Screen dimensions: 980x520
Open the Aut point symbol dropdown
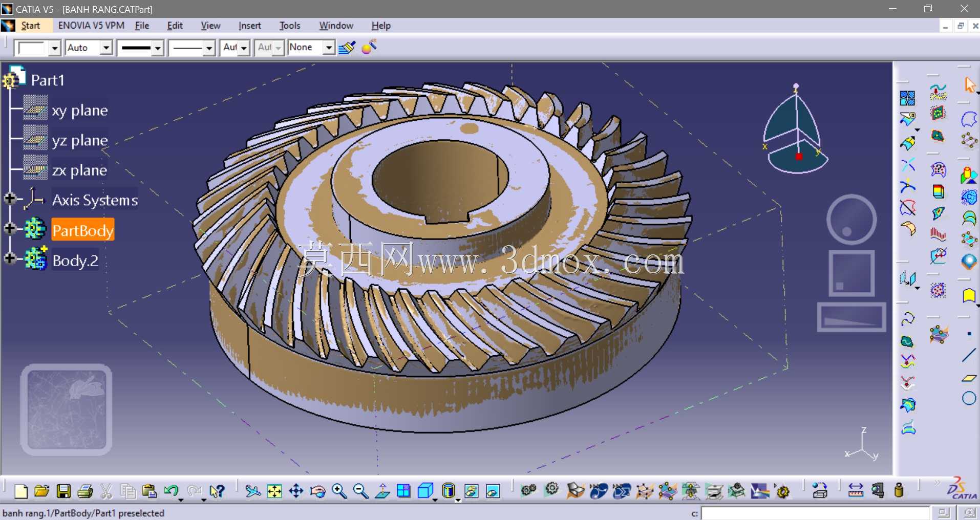coord(244,48)
